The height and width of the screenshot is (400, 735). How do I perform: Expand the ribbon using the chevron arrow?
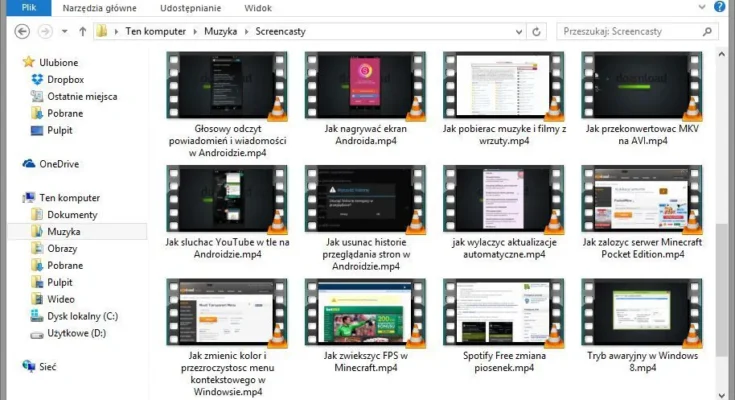[702, 7]
